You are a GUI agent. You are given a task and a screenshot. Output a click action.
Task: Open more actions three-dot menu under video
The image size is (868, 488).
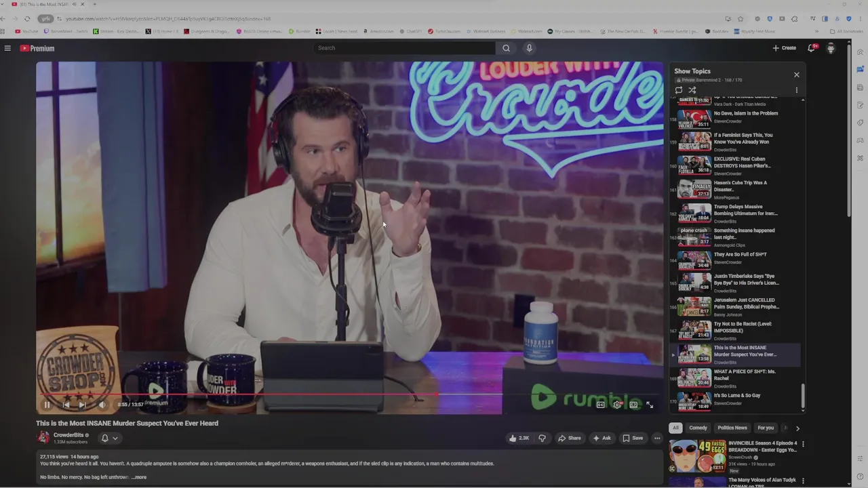[x=656, y=438]
